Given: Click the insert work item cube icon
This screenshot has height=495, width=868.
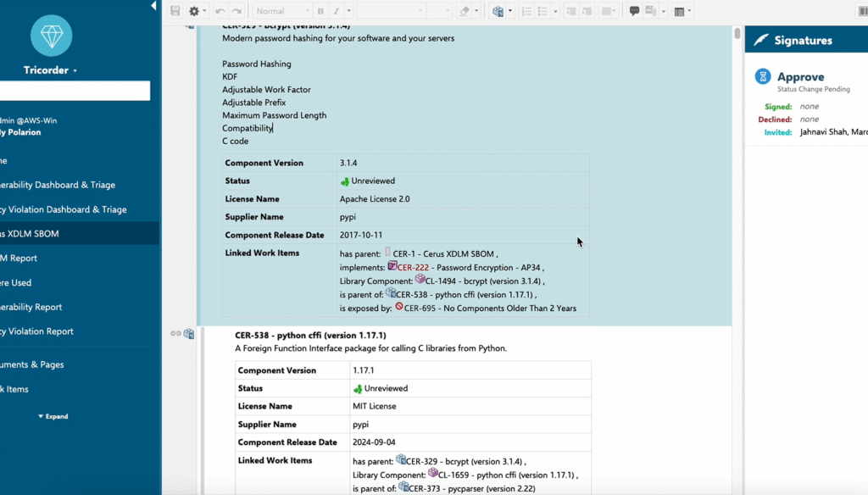Looking at the screenshot, I should [498, 11].
